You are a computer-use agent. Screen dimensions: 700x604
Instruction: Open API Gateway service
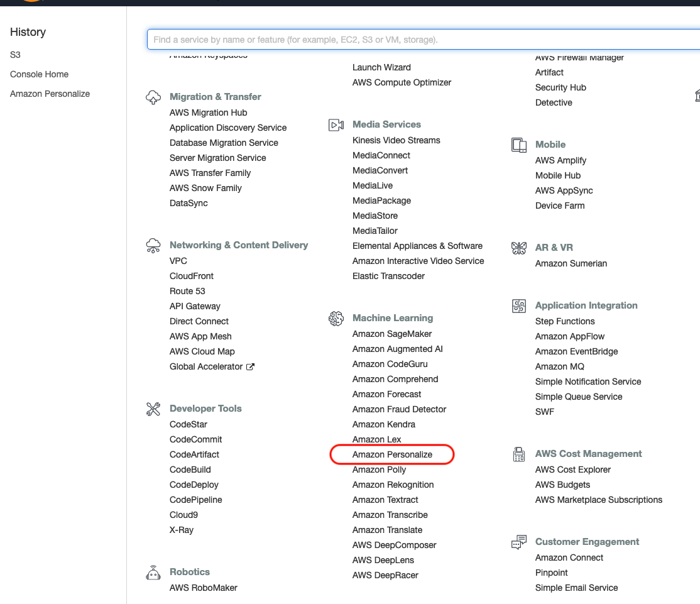pyautogui.click(x=195, y=306)
